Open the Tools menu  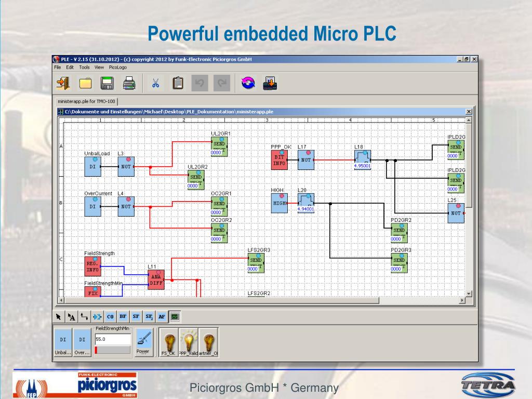pos(85,68)
